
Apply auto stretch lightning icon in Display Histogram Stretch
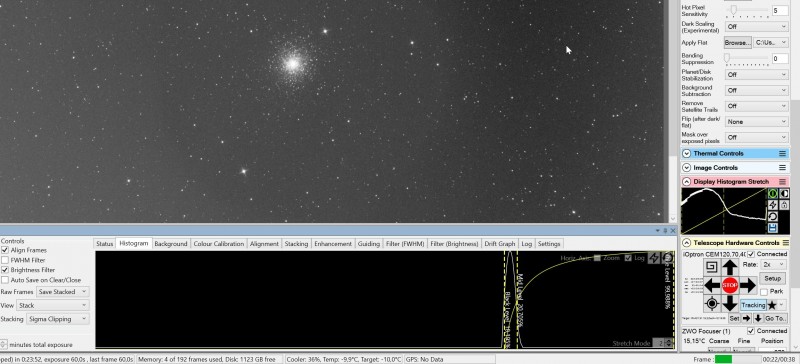[772, 205]
